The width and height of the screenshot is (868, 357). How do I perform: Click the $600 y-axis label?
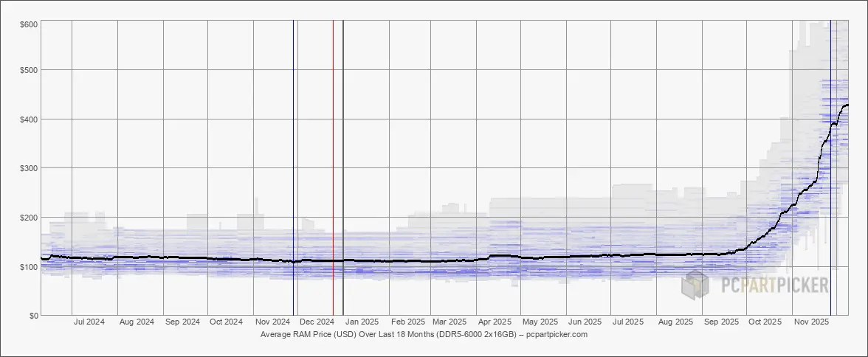[29, 24]
